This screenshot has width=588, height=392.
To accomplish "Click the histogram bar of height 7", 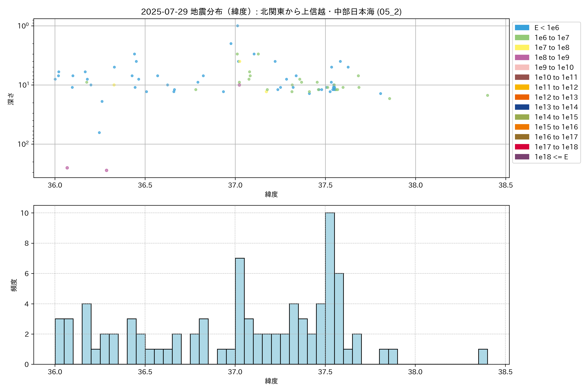I will pos(240,311).
